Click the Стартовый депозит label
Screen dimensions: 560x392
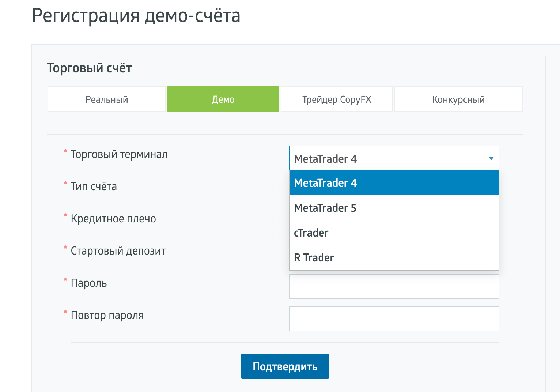(118, 251)
